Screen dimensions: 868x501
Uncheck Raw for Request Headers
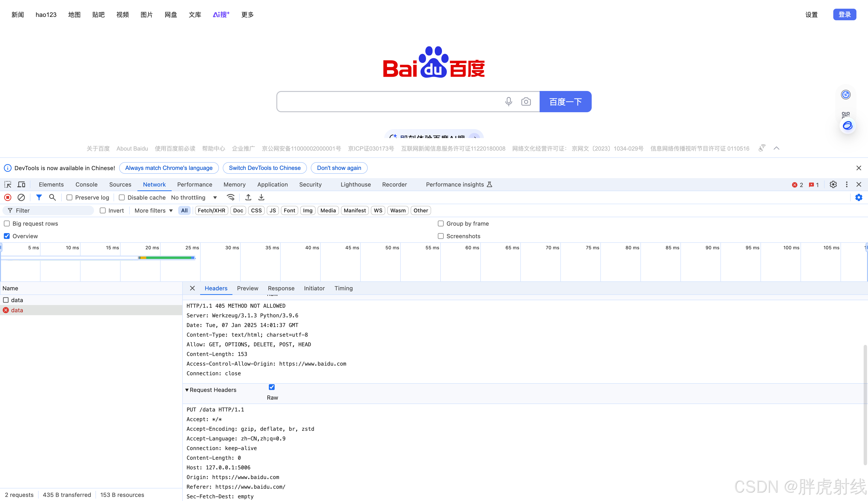(x=272, y=387)
